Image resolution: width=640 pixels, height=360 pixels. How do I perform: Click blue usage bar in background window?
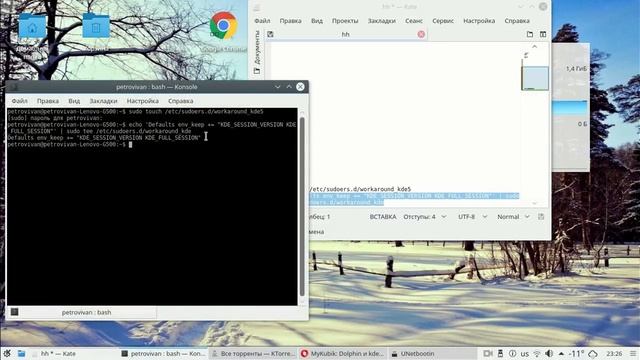click(x=569, y=108)
